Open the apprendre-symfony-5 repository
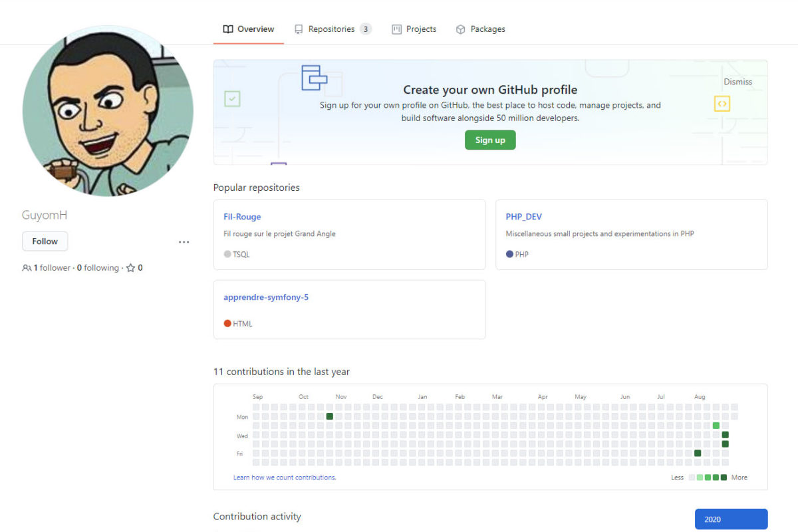Image resolution: width=798 pixels, height=532 pixels. tap(266, 297)
